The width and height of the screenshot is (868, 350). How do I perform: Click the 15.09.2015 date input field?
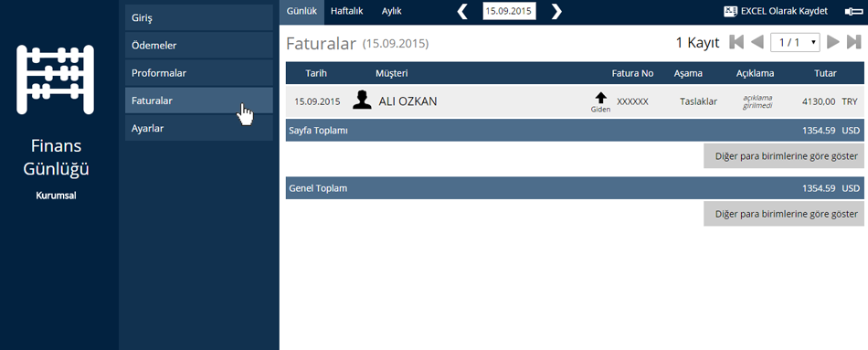pos(509,11)
